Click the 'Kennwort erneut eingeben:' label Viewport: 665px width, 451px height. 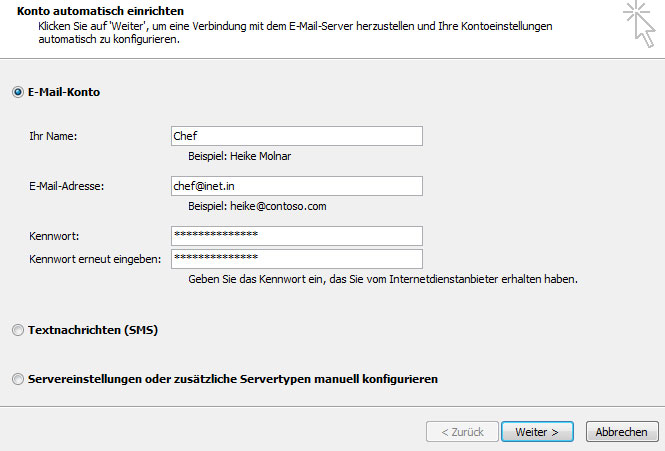click(x=95, y=260)
